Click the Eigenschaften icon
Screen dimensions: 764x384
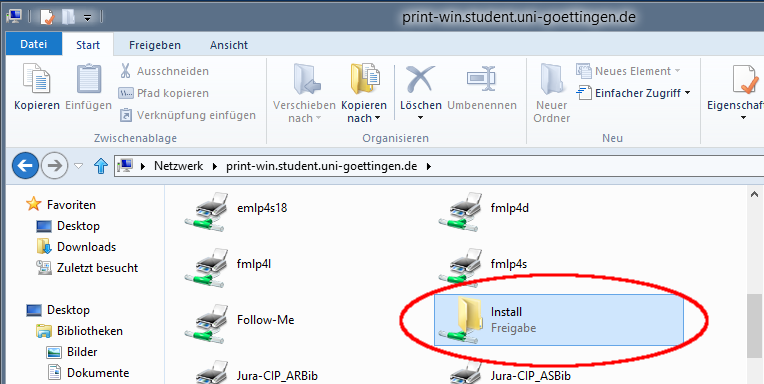point(745,79)
